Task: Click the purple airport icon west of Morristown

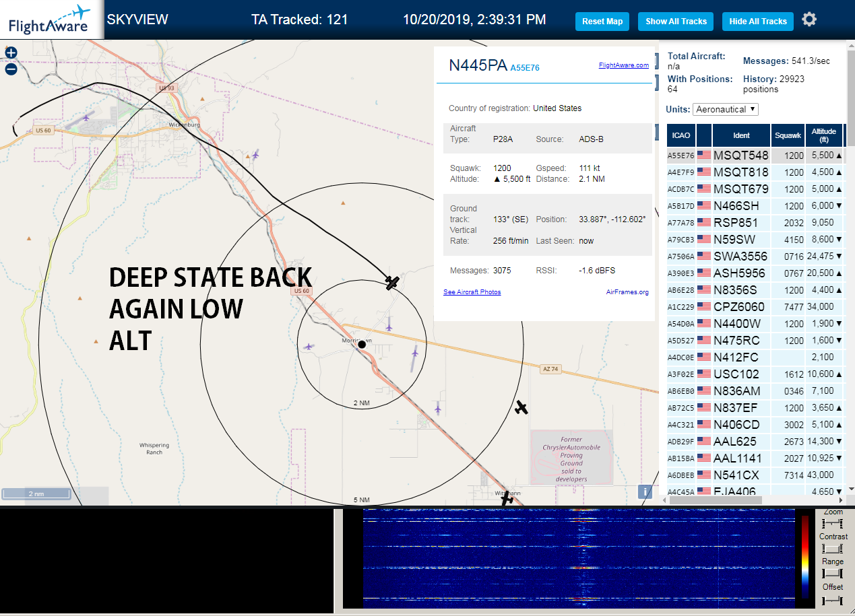Action: 309,347
